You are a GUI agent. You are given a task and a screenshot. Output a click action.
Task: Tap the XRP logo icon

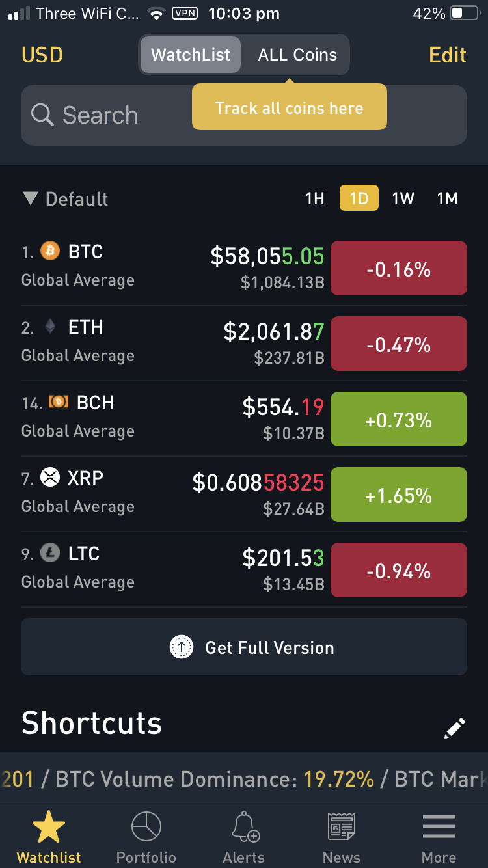pyautogui.click(x=50, y=478)
